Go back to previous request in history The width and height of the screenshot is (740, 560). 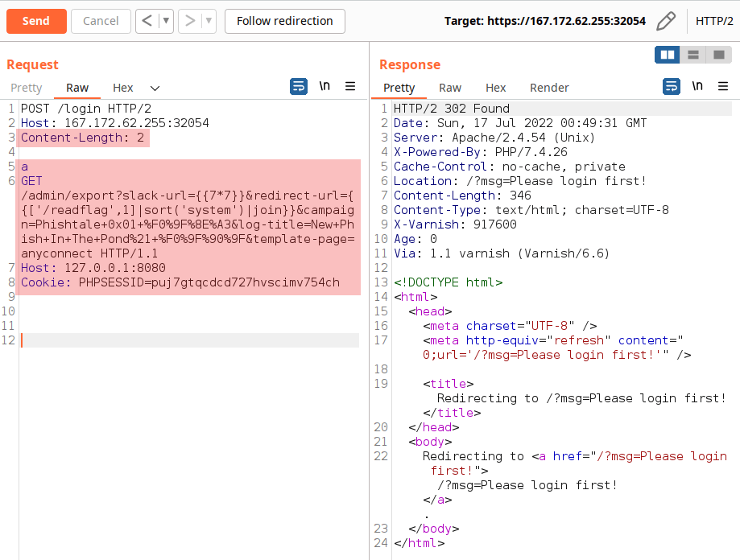point(147,21)
